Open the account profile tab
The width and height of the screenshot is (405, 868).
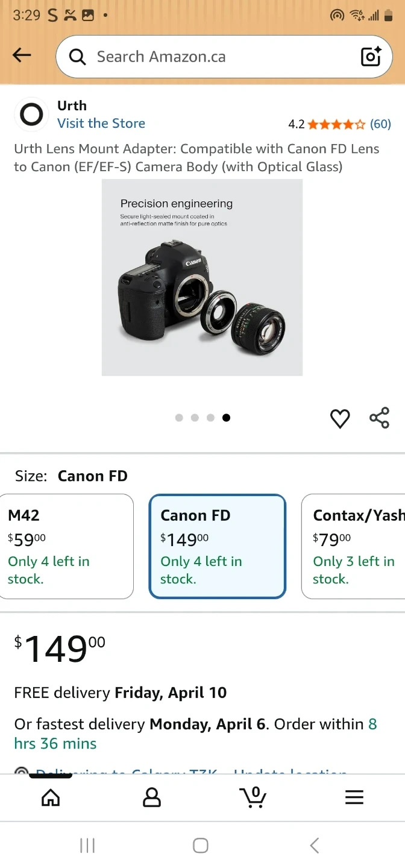pos(152,797)
